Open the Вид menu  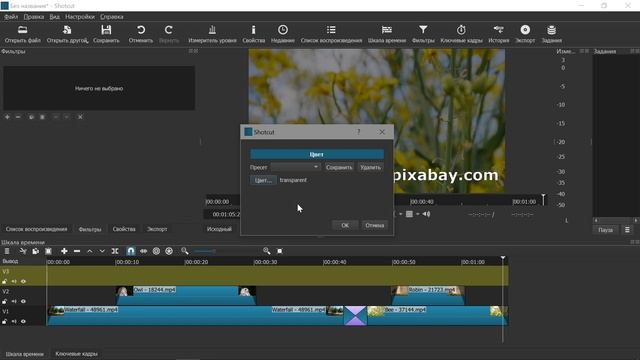54,17
